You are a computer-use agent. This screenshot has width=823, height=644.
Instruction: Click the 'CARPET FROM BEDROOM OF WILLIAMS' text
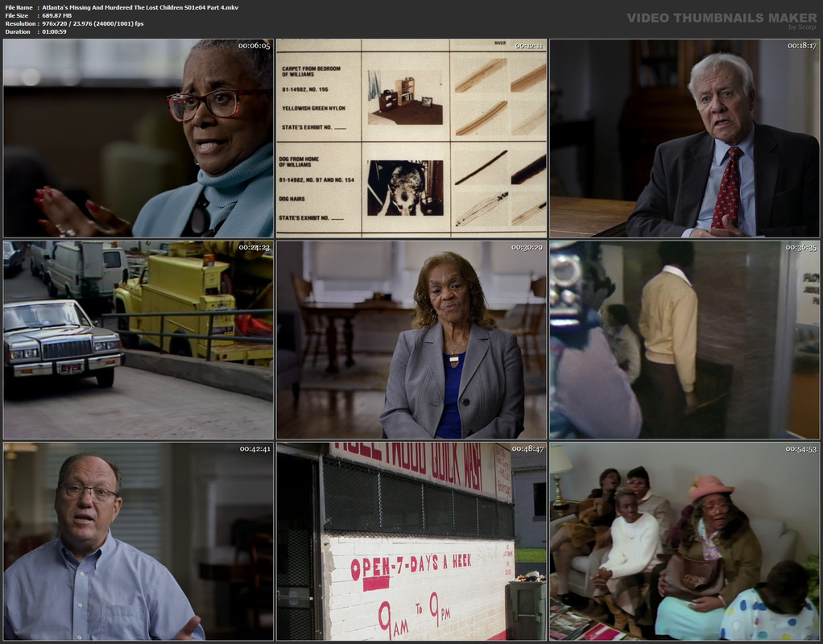[x=311, y=72]
